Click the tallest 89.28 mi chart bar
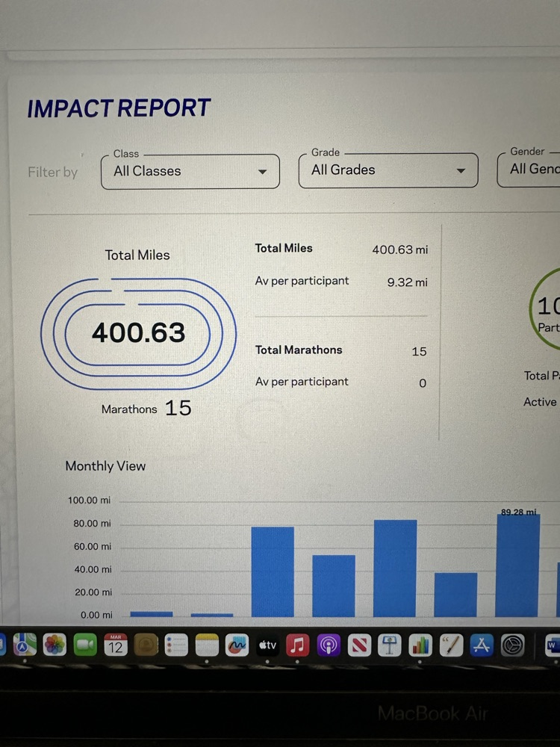This screenshot has height=747, width=560. point(517,565)
